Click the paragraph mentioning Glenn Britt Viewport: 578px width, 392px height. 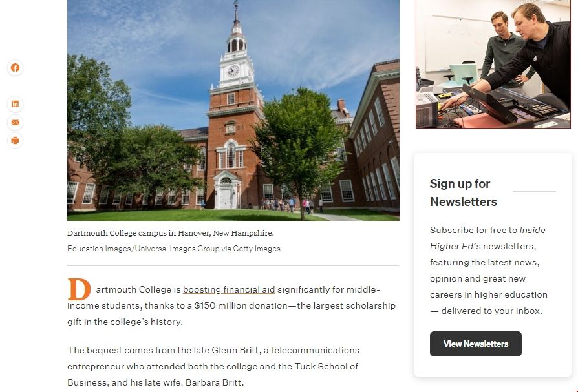tap(213, 366)
